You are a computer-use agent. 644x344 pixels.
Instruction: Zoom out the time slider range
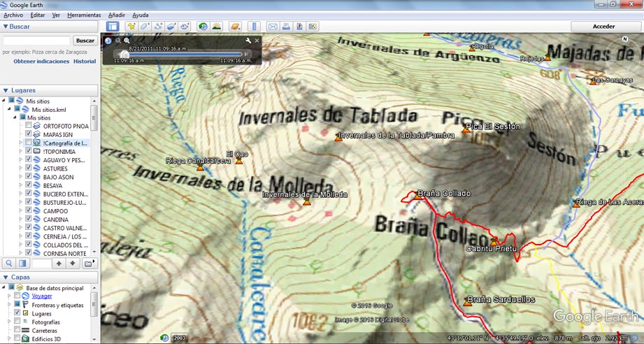pos(118,41)
